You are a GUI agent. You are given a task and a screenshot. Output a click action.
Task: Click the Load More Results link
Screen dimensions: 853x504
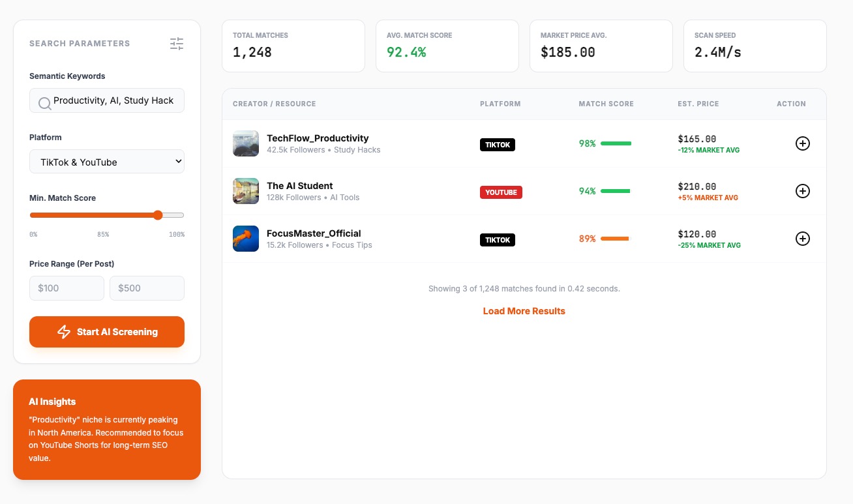(524, 311)
